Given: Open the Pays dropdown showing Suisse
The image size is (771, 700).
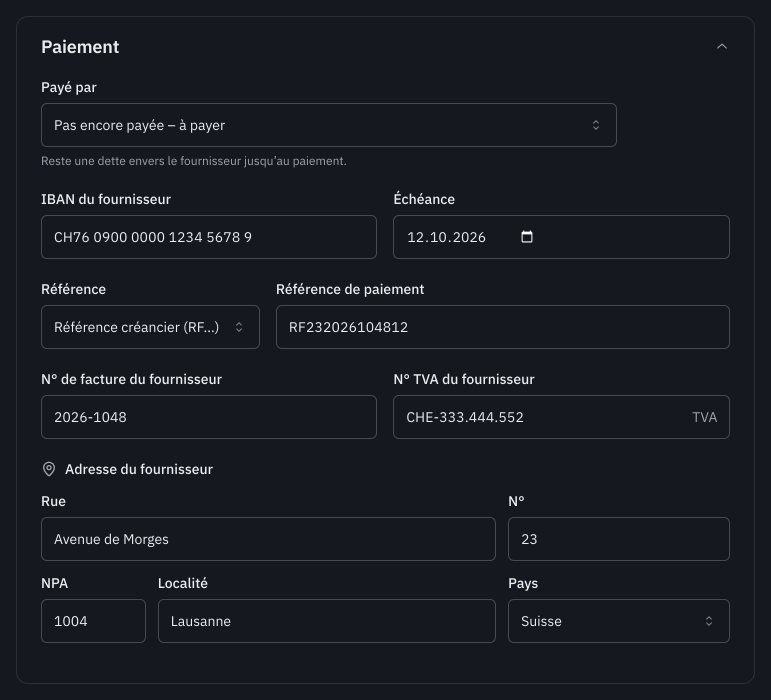Looking at the screenshot, I should (618, 621).
